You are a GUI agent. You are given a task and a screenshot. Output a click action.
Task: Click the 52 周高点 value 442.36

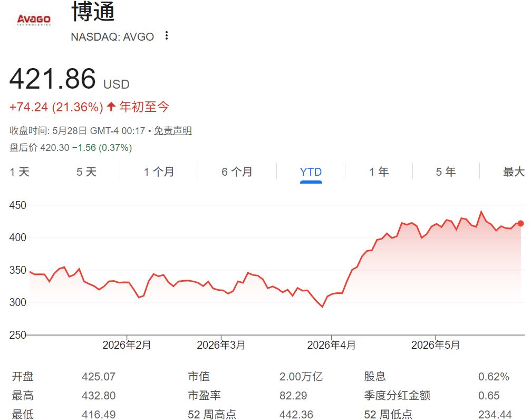(296, 415)
